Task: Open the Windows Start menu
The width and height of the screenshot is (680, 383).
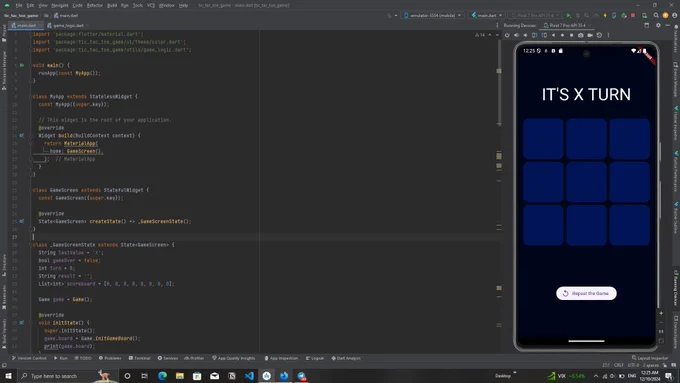Action: point(8,376)
